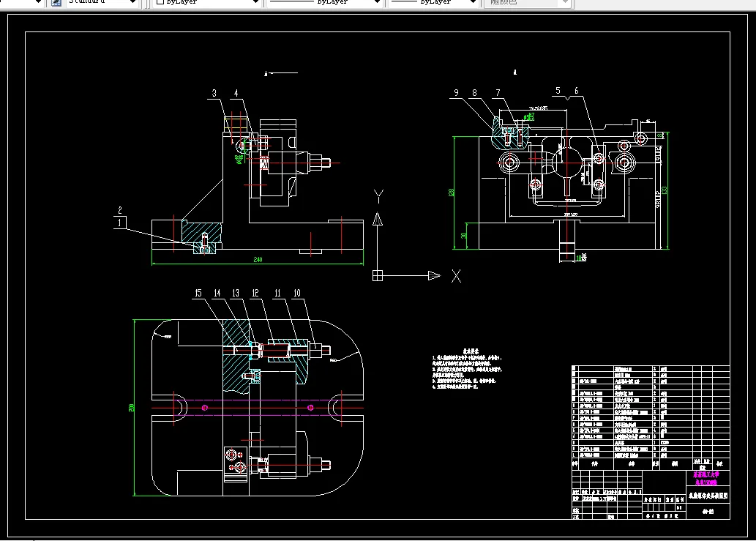Viewport: 756px width, 541px height.
Task: Click the UCS origin square marker
Action: 378,276
